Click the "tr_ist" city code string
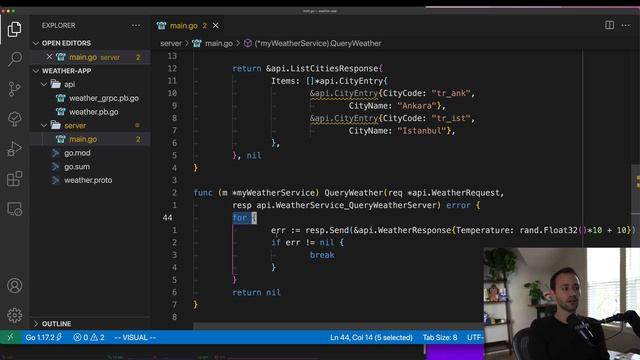The width and height of the screenshot is (640, 360). point(451,118)
